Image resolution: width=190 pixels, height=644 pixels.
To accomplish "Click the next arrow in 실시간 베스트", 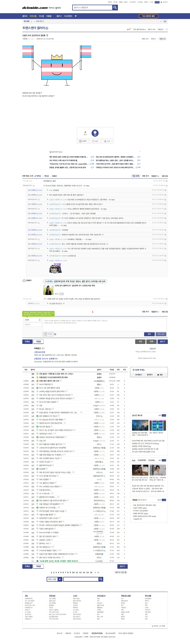I will tap(165, 415).
